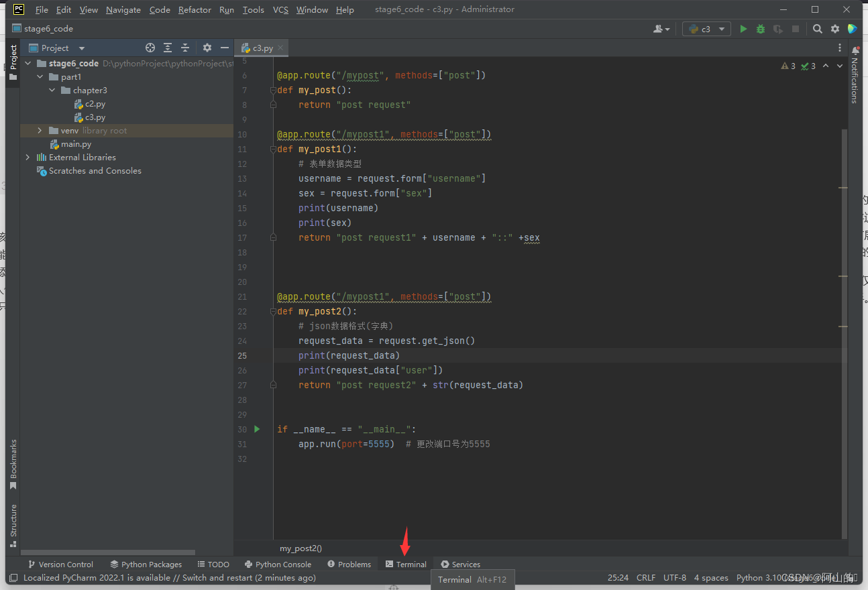This screenshot has width=868, height=590.
Task: Click Project panel horizontal scrollbar
Action: (x=107, y=552)
